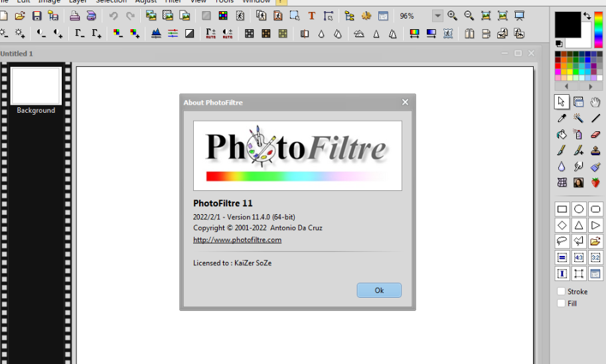
Task: Open the Filter menu
Action: pos(173,1)
